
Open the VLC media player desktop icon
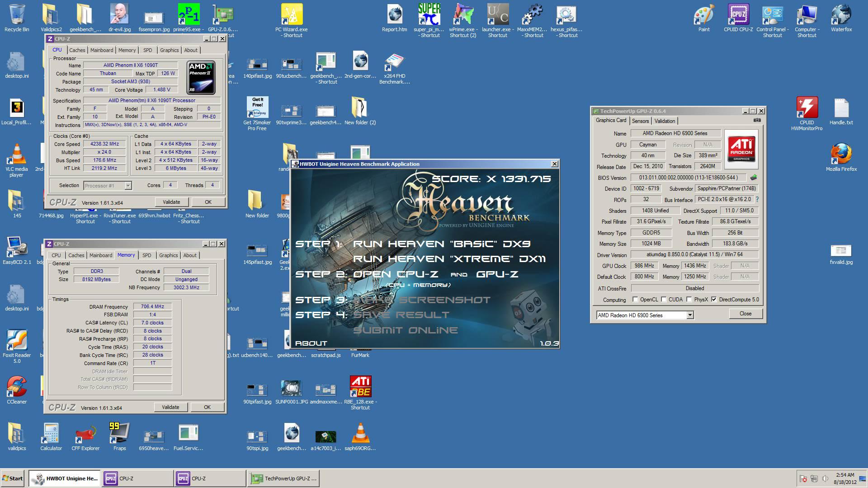point(16,160)
